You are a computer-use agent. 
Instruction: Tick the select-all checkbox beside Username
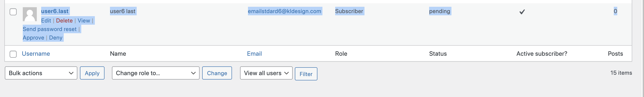[x=13, y=54]
